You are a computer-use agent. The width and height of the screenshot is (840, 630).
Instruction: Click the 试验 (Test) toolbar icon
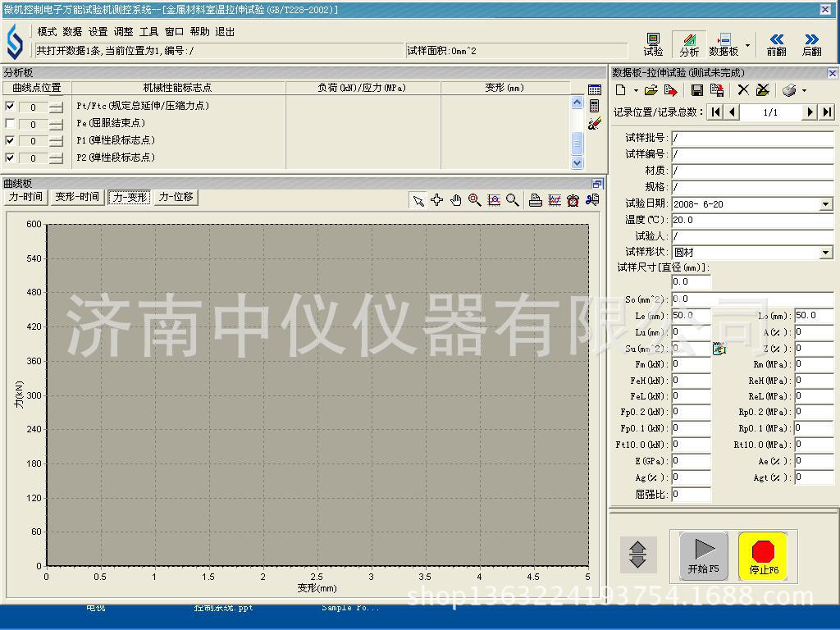point(653,44)
